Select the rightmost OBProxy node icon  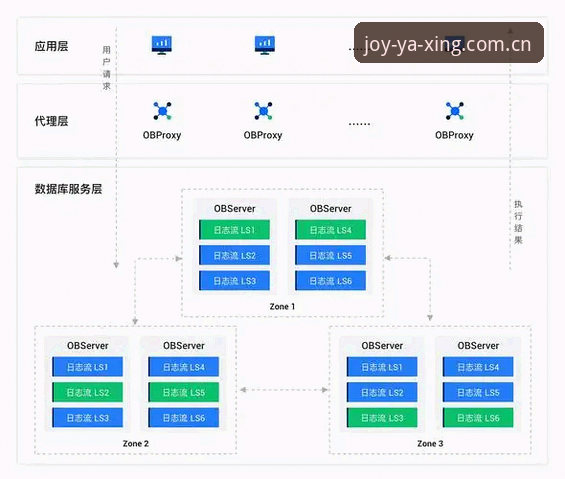(455, 111)
